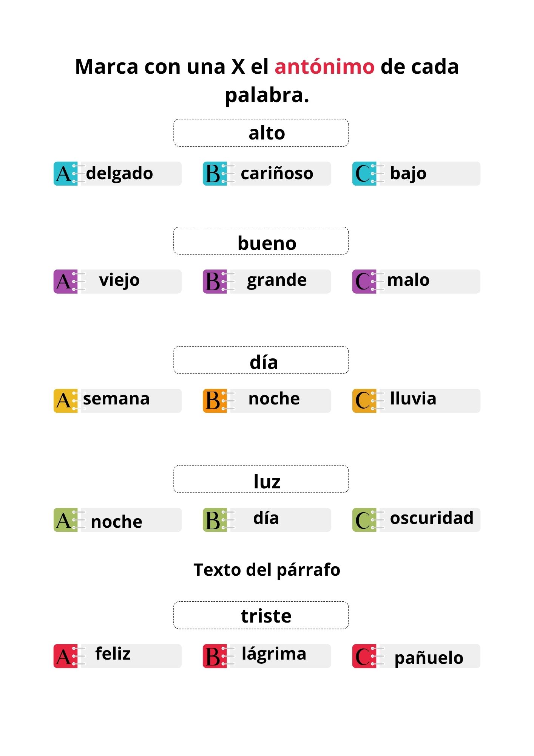Click the 'alto' dashed word box
The image size is (534, 756).
pos(261,133)
